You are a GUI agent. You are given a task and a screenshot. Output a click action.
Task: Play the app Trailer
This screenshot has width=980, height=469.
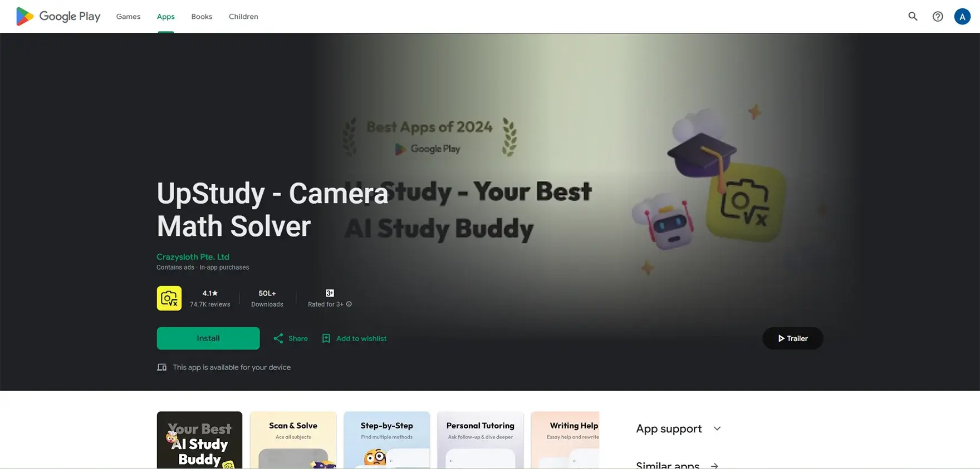(x=792, y=338)
